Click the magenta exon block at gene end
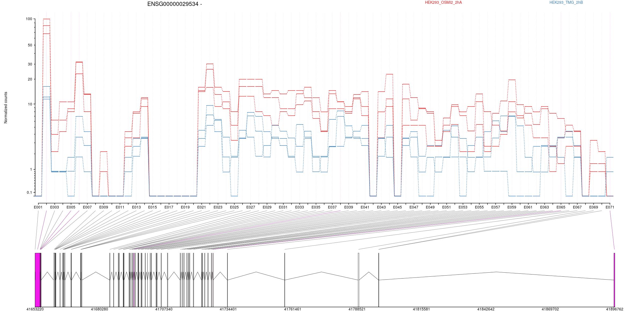Image resolution: width=644 pixels, height=322 pixels. click(x=614, y=280)
